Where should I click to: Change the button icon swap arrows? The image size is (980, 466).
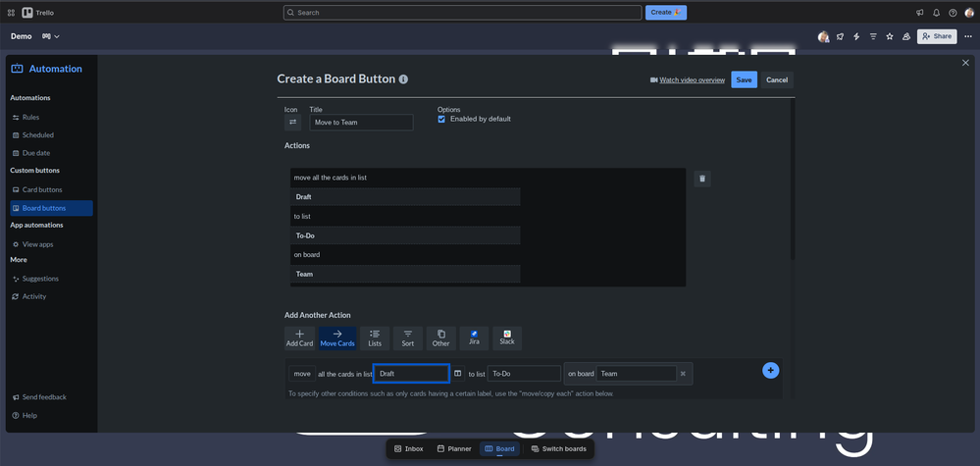tap(292, 122)
